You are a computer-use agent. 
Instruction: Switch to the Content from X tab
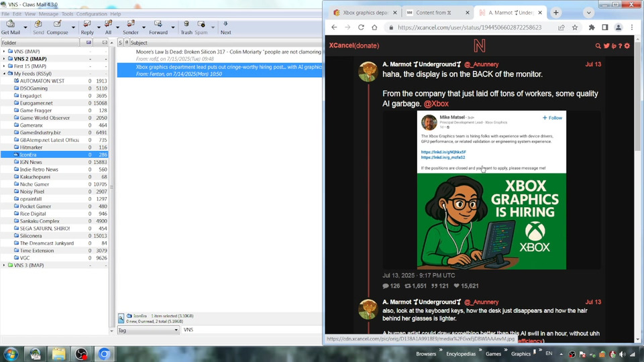pos(433,13)
